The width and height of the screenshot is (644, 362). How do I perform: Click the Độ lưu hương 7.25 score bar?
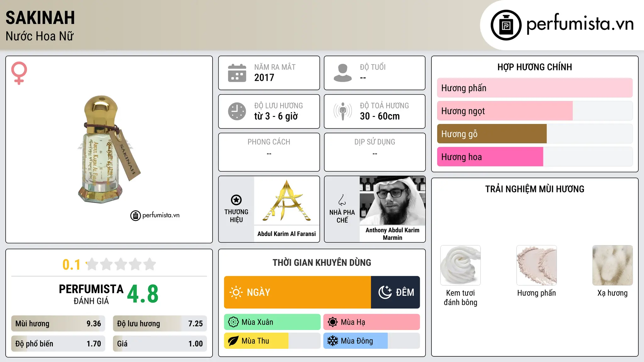(160, 324)
